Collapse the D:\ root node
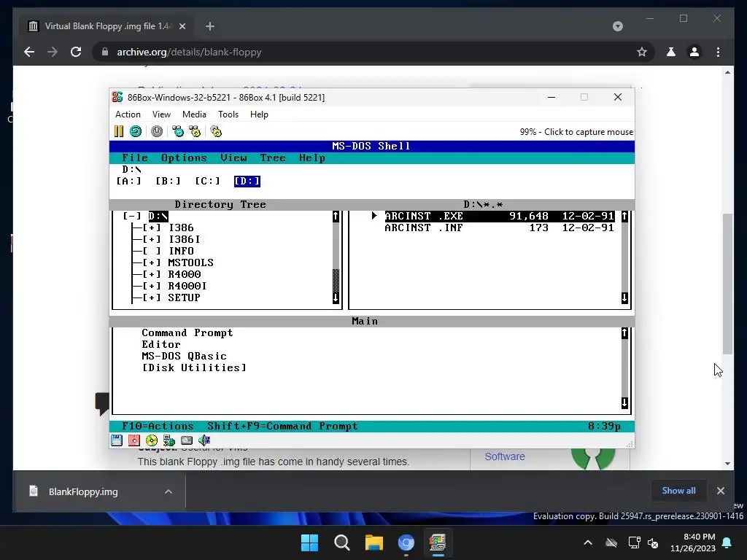The width and height of the screenshot is (747, 560). [x=132, y=216]
